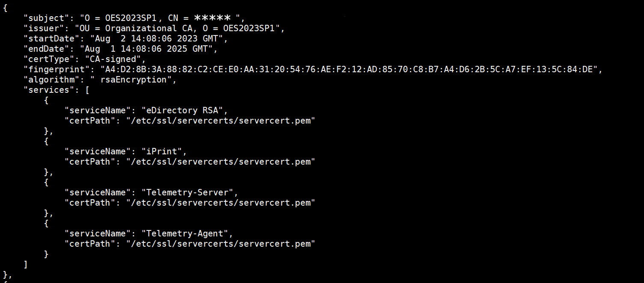Click the closing square bracket of services
This screenshot has width=644, height=283.
pyautogui.click(x=26, y=264)
